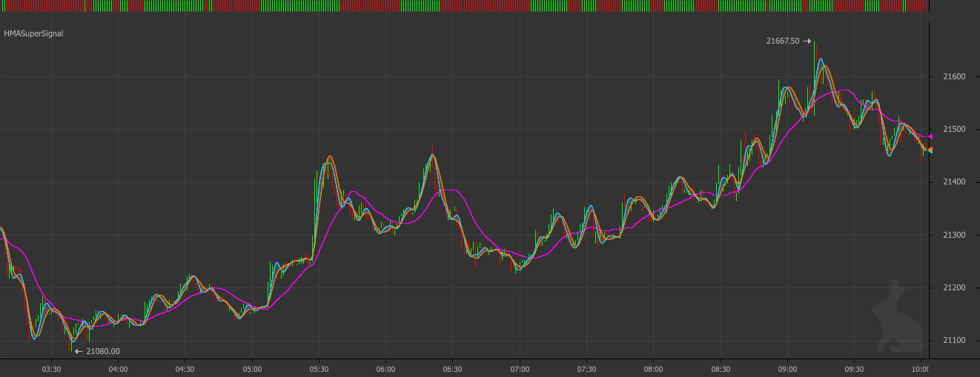Click the 09:30 time axis label
Image resolution: width=980 pixels, height=377 pixels.
pos(854,369)
